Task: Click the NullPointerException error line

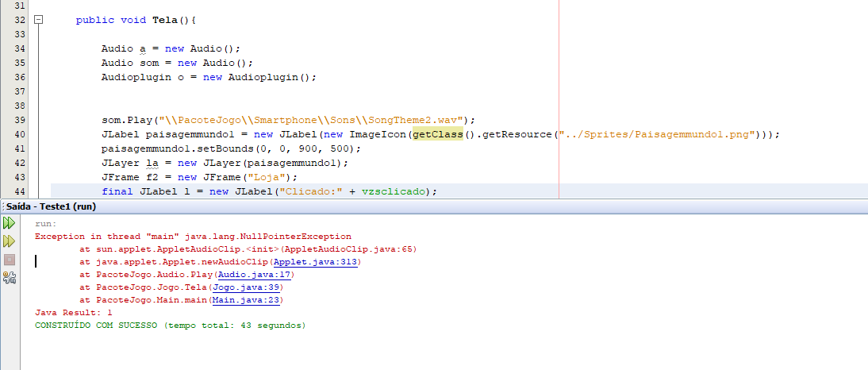Action: coord(193,237)
